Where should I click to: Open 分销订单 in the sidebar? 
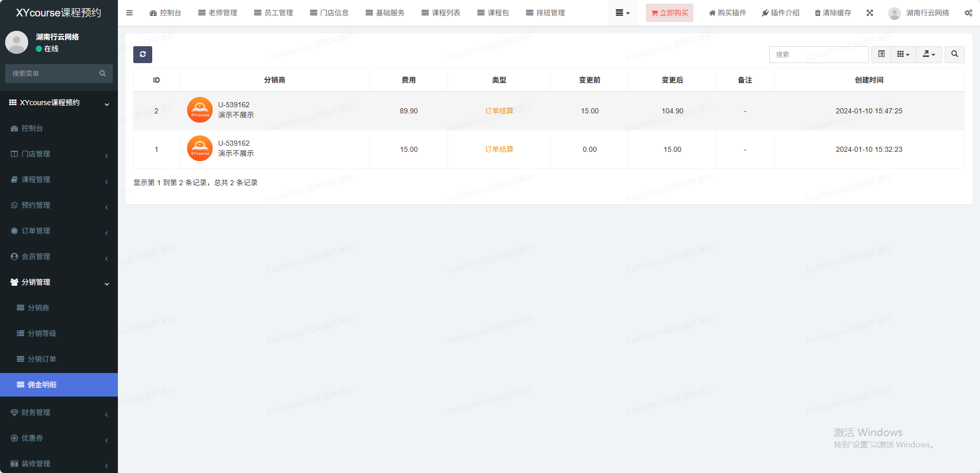tap(42, 359)
